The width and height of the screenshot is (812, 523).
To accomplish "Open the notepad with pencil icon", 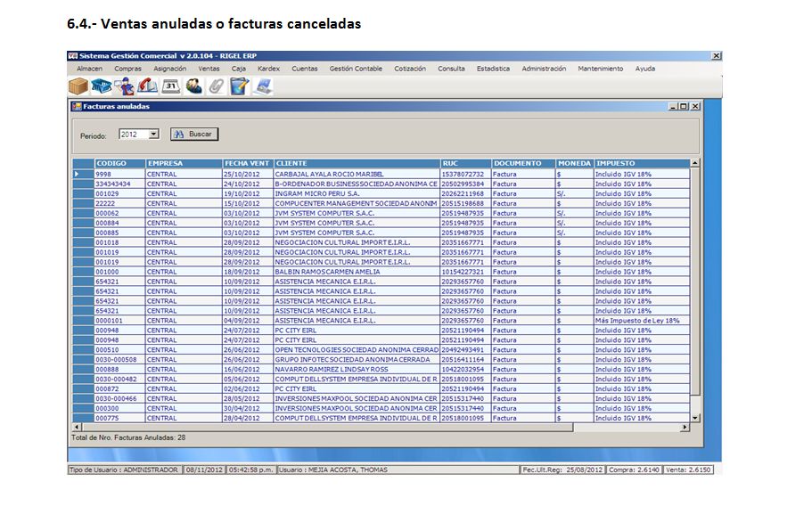I will [239, 86].
